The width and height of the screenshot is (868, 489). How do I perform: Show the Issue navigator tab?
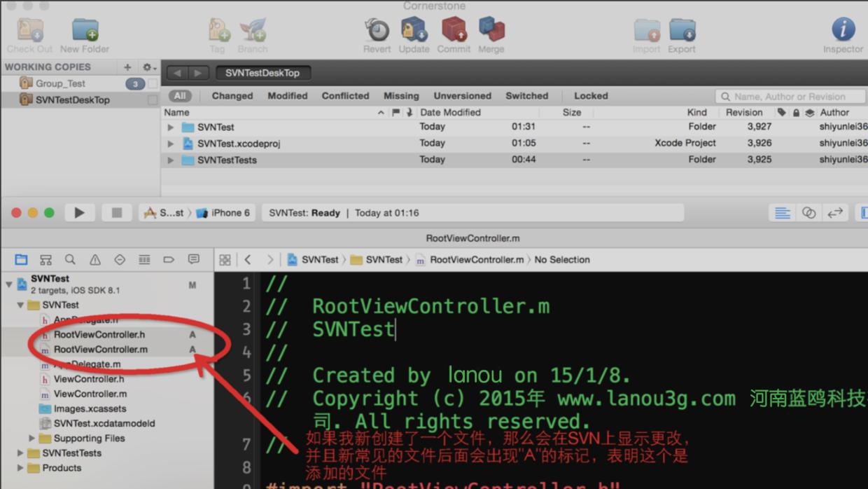(95, 260)
